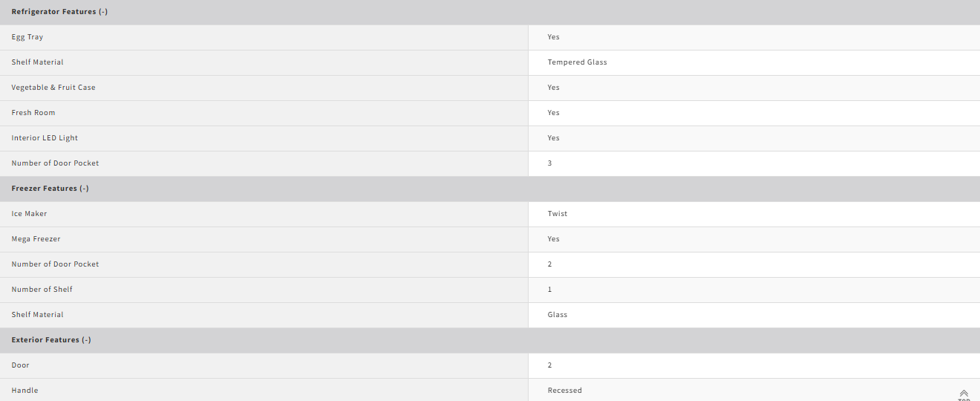The height and width of the screenshot is (401, 980).
Task: Click freezer Number of Door Pocket label
Action: [x=55, y=264]
